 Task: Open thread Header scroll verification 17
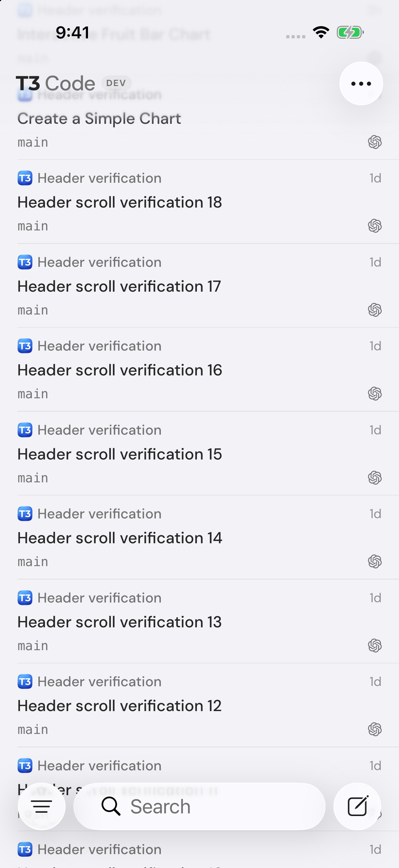pyautogui.click(x=199, y=286)
